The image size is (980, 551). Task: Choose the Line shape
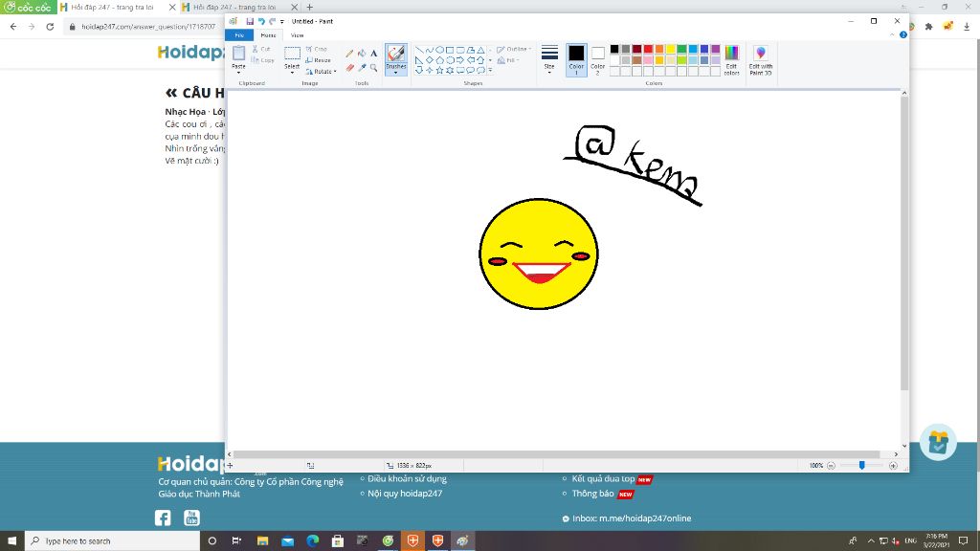(x=419, y=50)
